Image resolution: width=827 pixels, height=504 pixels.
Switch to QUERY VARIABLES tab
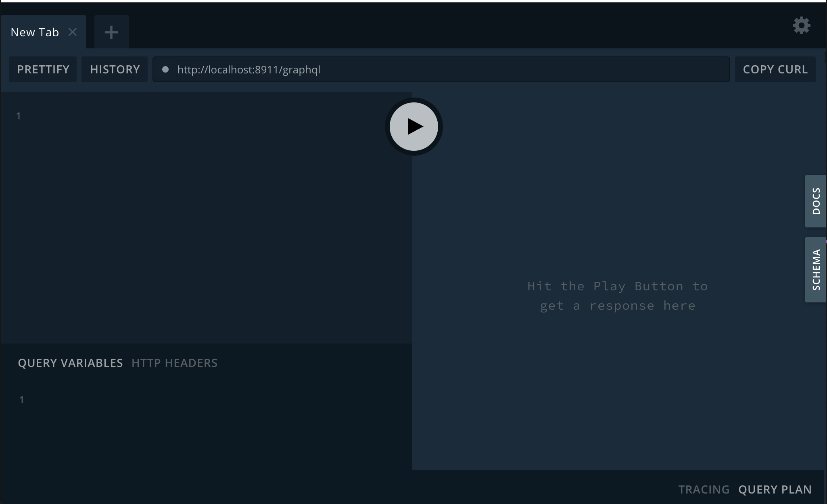pos(70,363)
